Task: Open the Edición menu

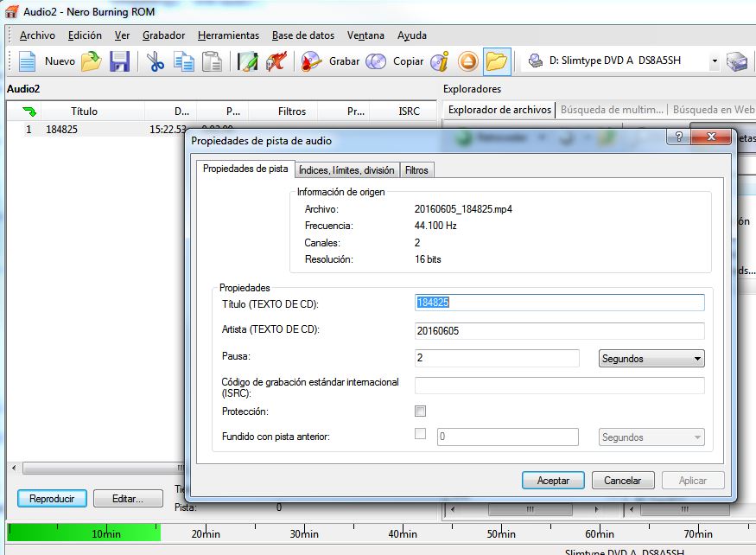Action: (85, 35)
